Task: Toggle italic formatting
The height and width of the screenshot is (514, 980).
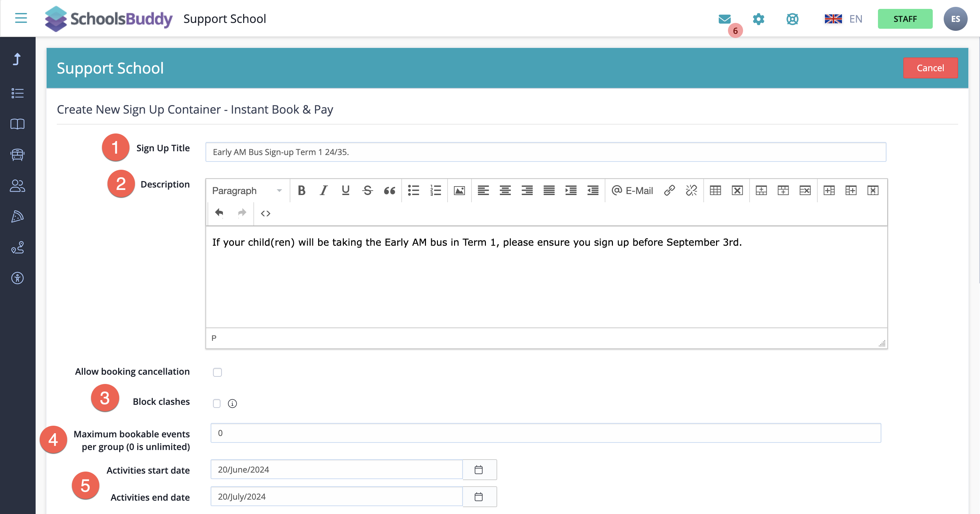Action: tap(323, 191)
